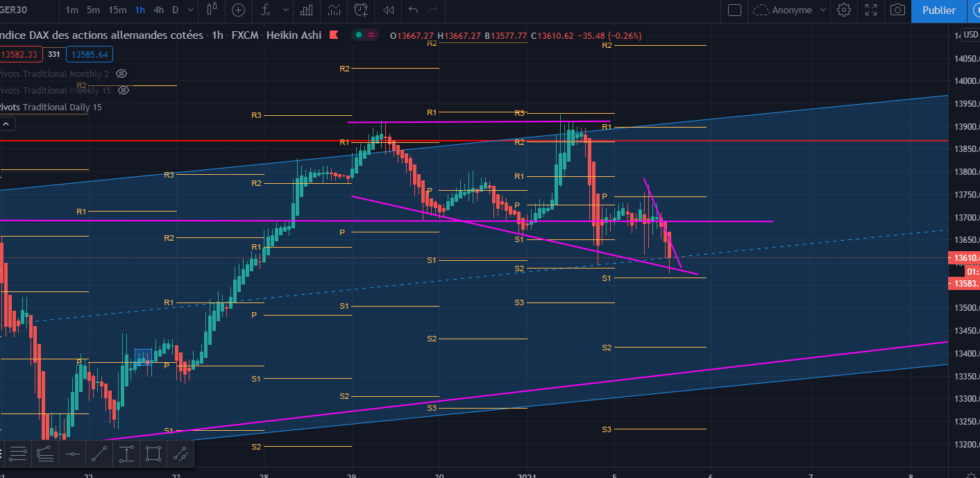Click the compare or add symbol plus icon
Image resolution: width=980 pixels, height=478 pixels.
pos(238,10)
